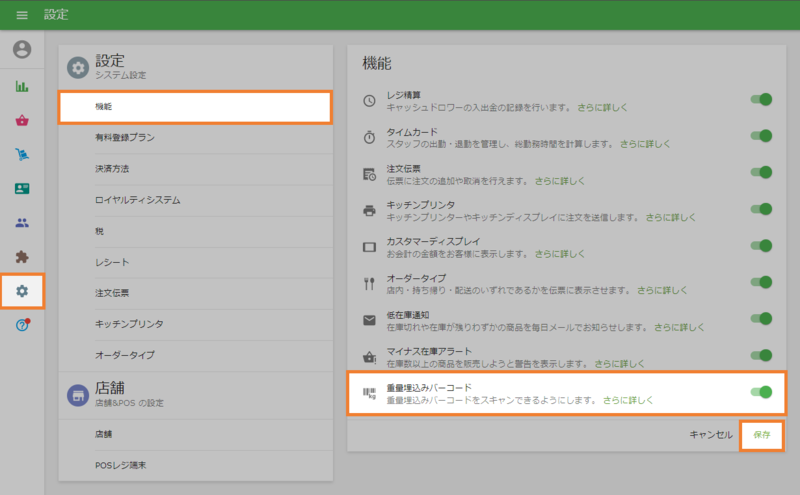The width and height of the screenshot is (800, 495).
Task: Switch off the キッチンプリンタ feature toggle
Action: click(762, 209)
